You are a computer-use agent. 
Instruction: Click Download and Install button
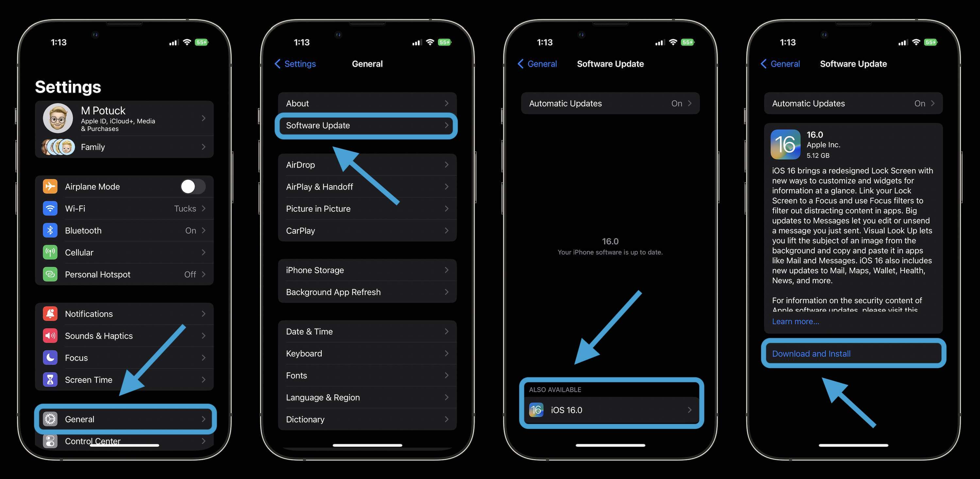pyautogui.click(x=853, y=353)
